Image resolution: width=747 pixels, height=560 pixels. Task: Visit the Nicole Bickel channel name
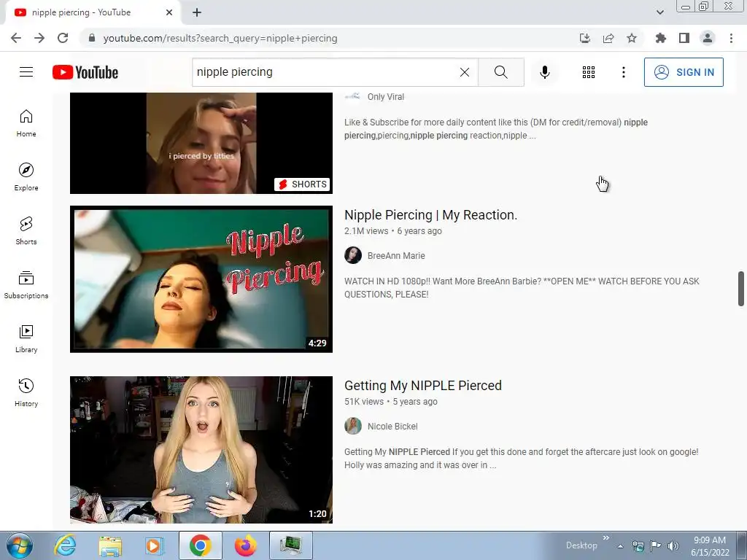coord(392,426)
